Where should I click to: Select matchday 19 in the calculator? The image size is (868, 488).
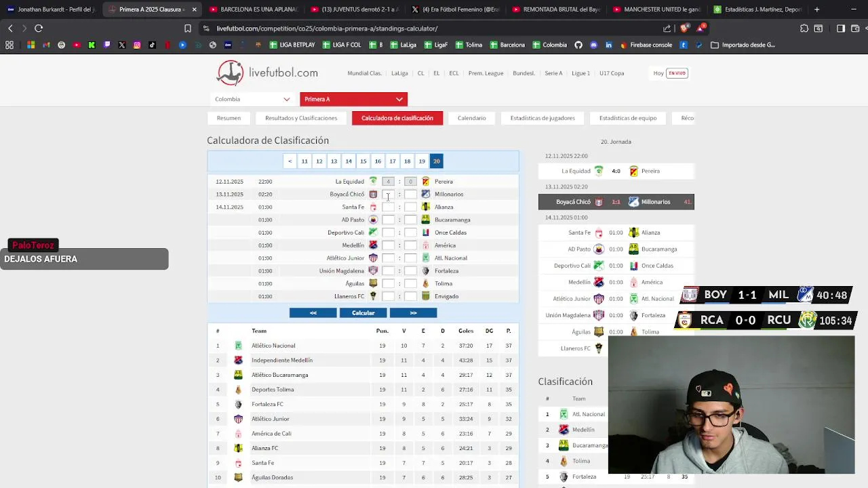click(422, 161)
